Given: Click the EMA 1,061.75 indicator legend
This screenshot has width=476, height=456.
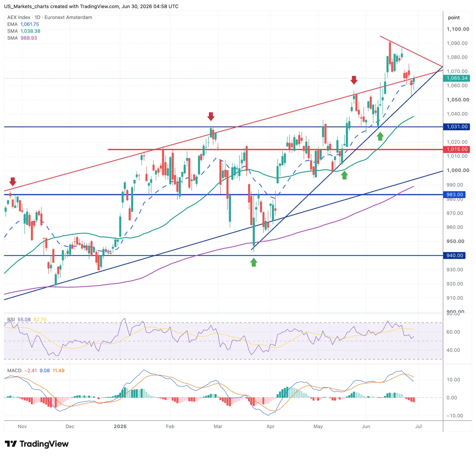Looking at the screenshot, I should point(23,24).
